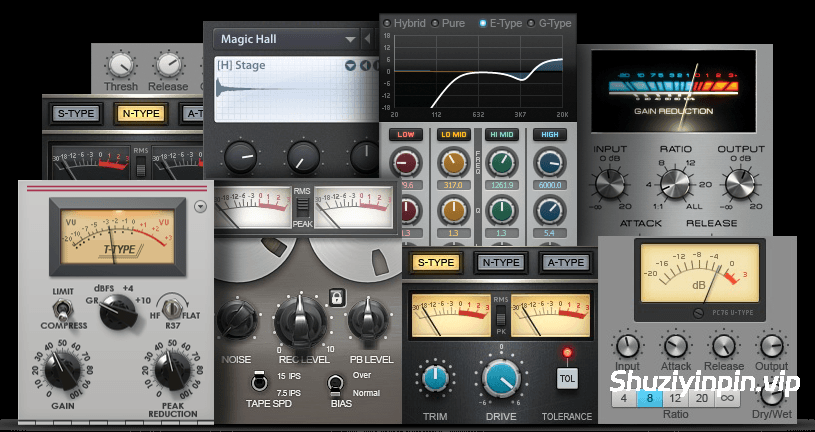Screen dimensions: 815x432
Task: Click the INPUT knob on gain reduction compressor
Action: point(610,184)
